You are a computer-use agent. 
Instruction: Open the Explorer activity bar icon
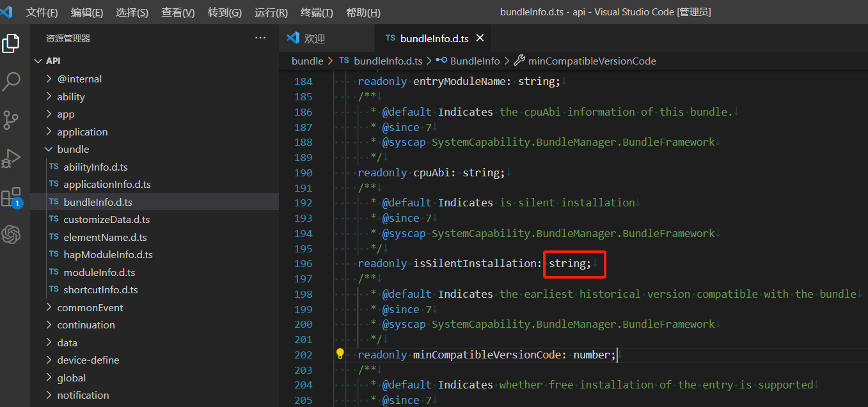11,43
